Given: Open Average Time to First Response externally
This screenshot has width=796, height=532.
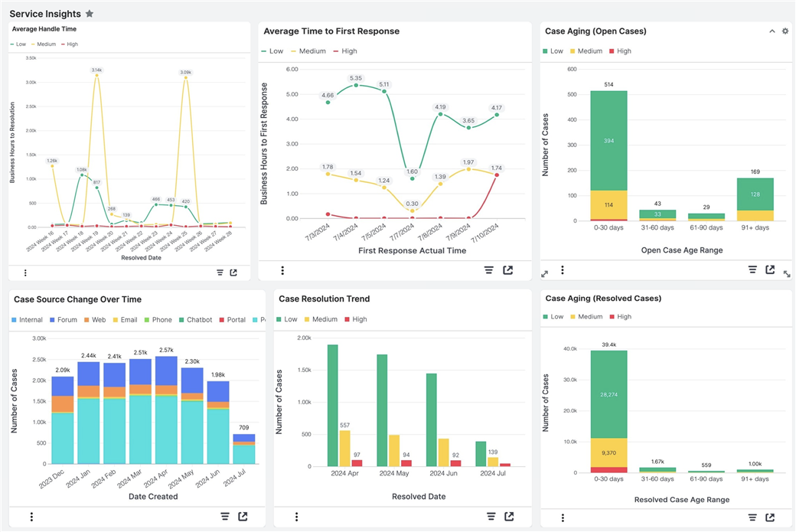Looking at the screenshot, I should click(x=507, y=270).
